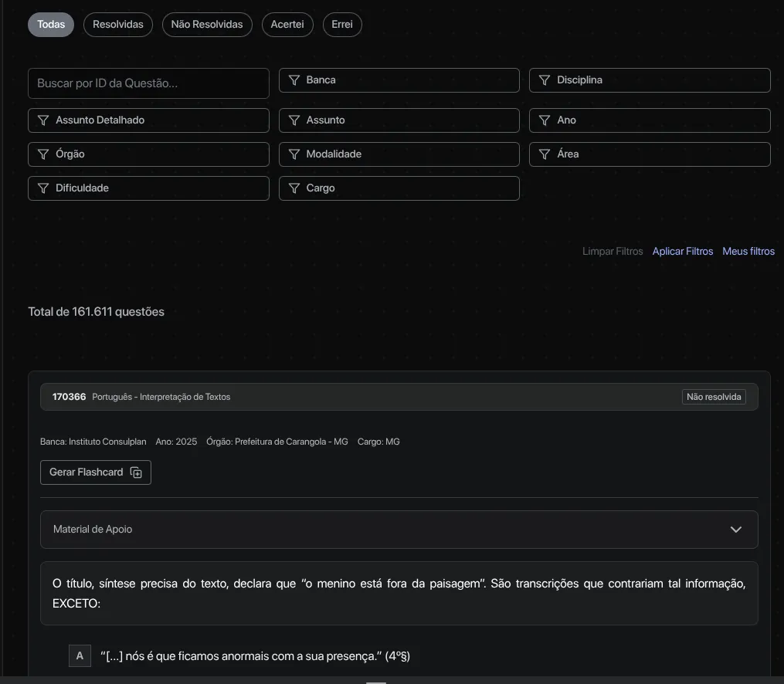The height and width of the screenshot is (684, 784).
Task: Click the funnel icon in Banca filter
Action: click(x=294, y=80)
